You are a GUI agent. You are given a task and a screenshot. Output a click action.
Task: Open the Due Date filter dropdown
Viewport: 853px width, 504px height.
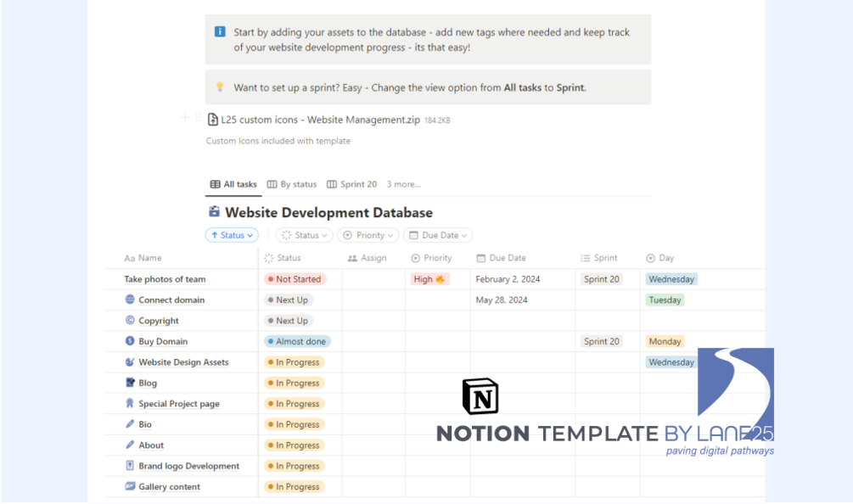tap(437, 235)
